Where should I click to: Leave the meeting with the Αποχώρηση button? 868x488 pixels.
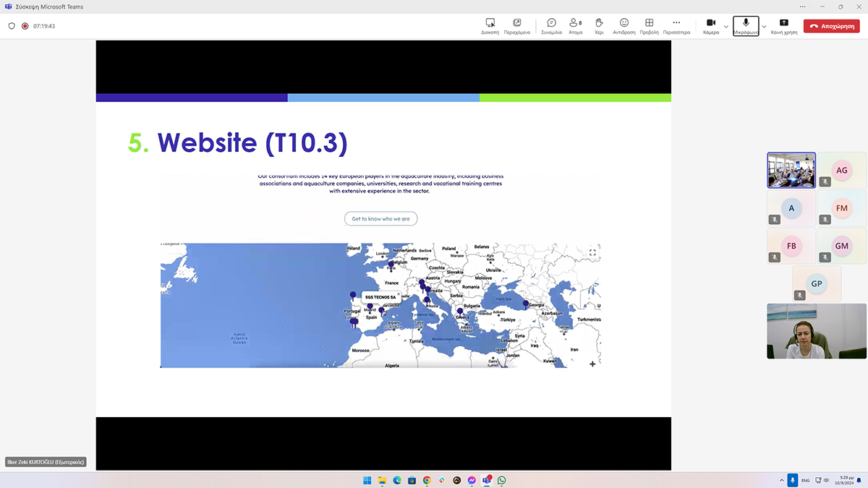(832, 26)
